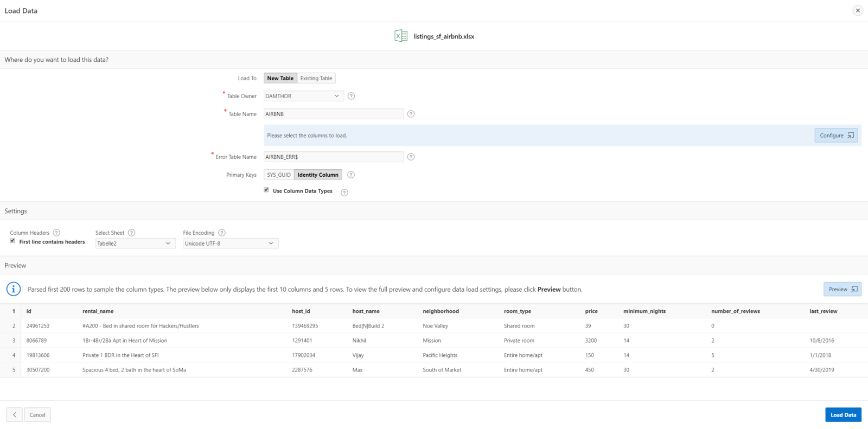Click help icon beside Error Table Name
The height and width of the screenshot is (429, 868).
[411, 157]
